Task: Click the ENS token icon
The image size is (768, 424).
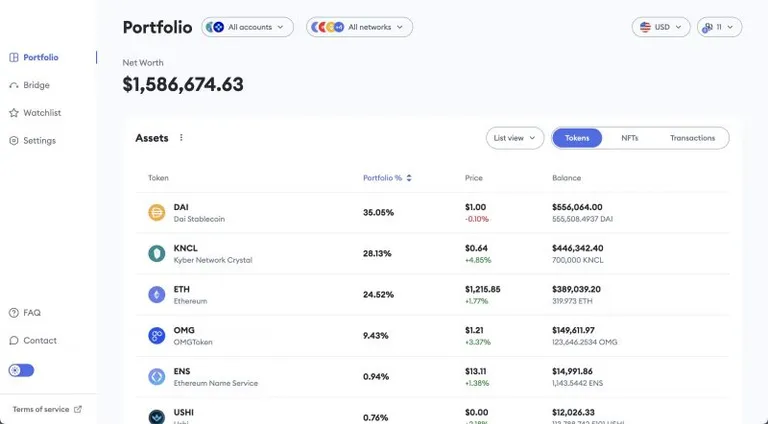Action: [x=157, y=377]
